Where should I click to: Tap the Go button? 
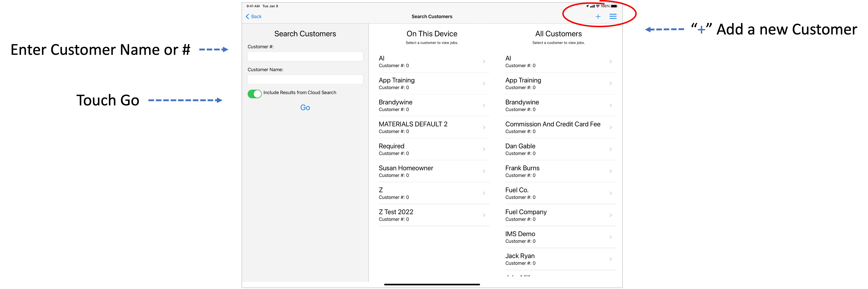click(305, 107)
